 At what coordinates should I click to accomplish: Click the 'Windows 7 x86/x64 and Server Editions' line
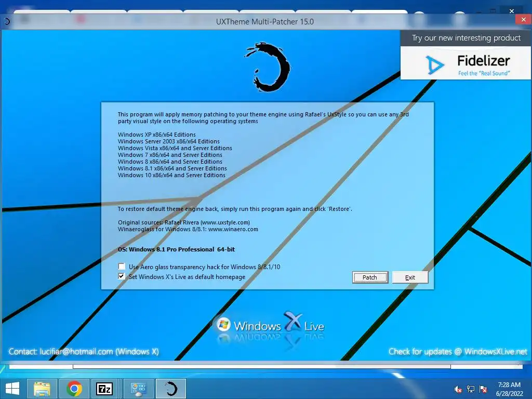pyautogui.click(x=170, y=155)
